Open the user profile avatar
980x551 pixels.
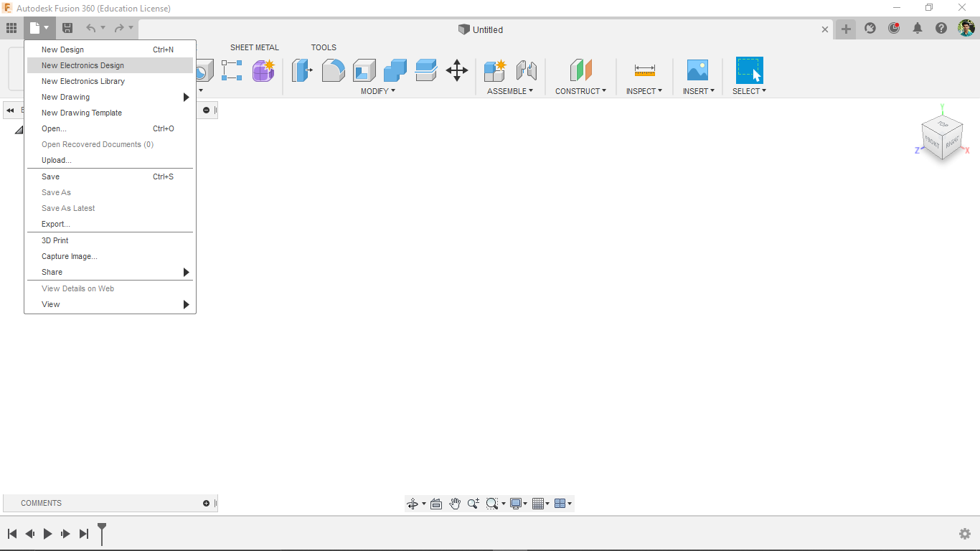click(x=966, y=29)
